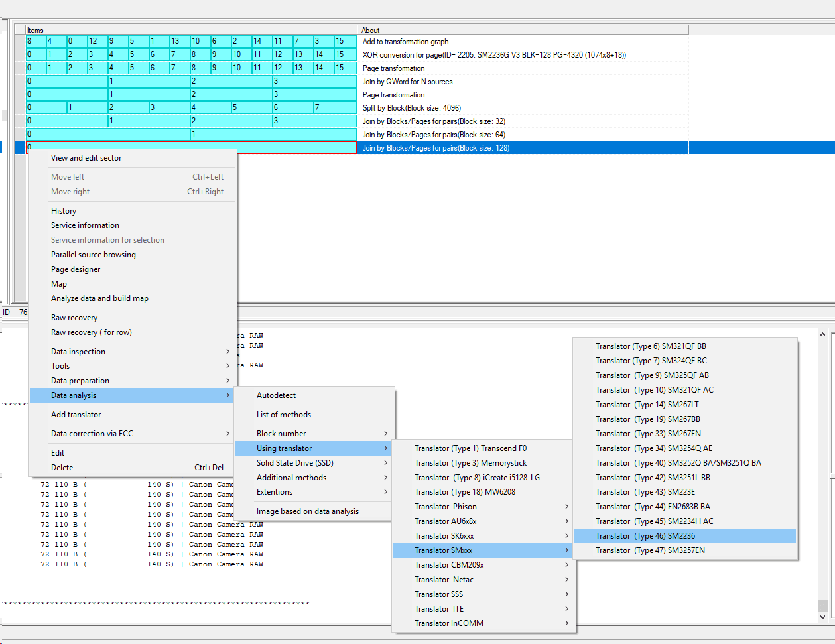The height and width of the screenshot is (644, 835).
Task: Open Page designer
Action: [133, 269]
